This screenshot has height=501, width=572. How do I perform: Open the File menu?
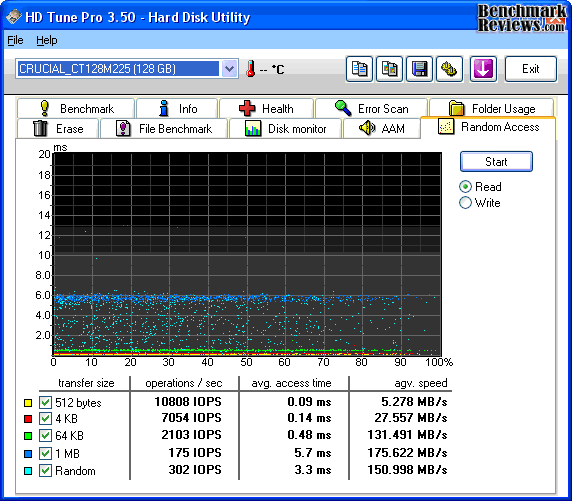[x=15, y=40]
